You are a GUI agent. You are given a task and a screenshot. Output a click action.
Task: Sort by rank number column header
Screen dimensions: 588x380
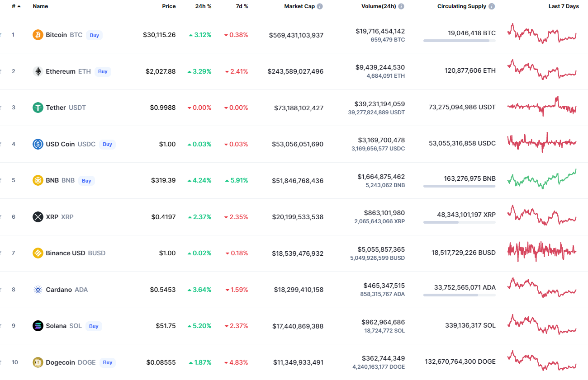(15, 6)
